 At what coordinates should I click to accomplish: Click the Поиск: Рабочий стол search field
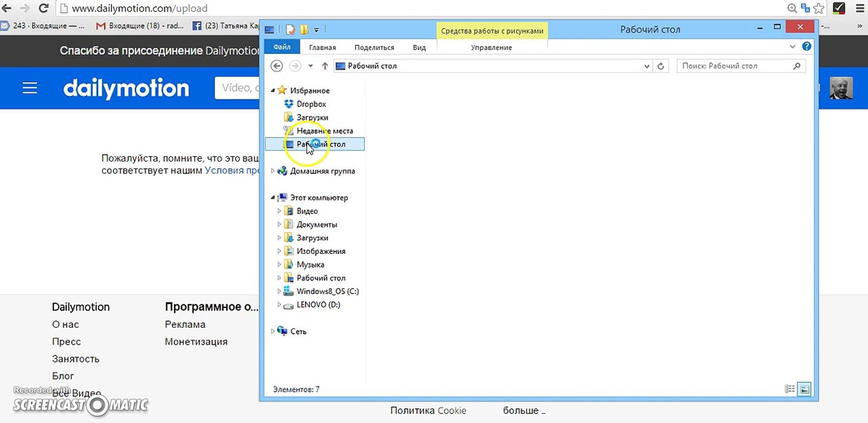point(741,66)
